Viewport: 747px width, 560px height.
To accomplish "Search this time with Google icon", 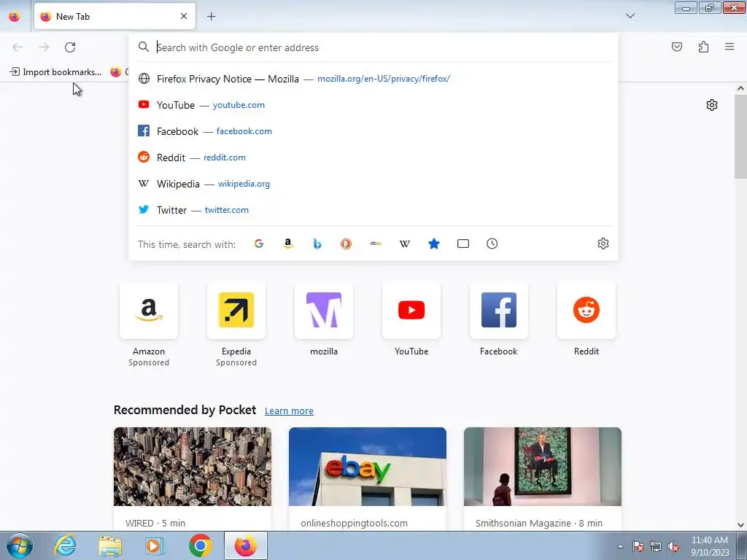I will pos(259,244).
